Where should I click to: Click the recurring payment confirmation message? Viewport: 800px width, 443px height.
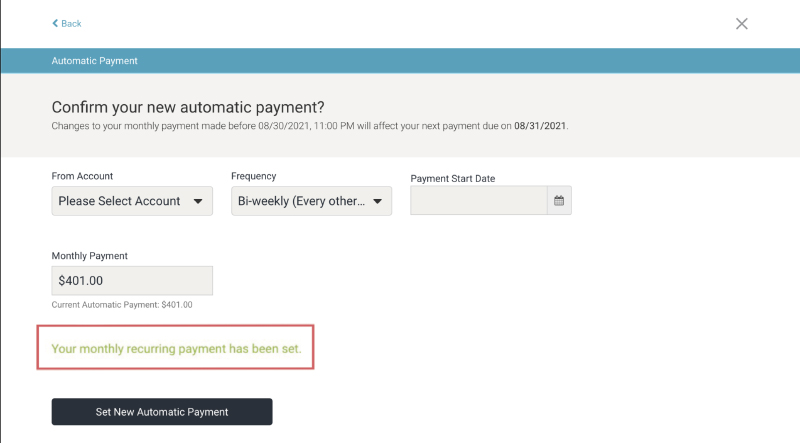click(176, 350)
